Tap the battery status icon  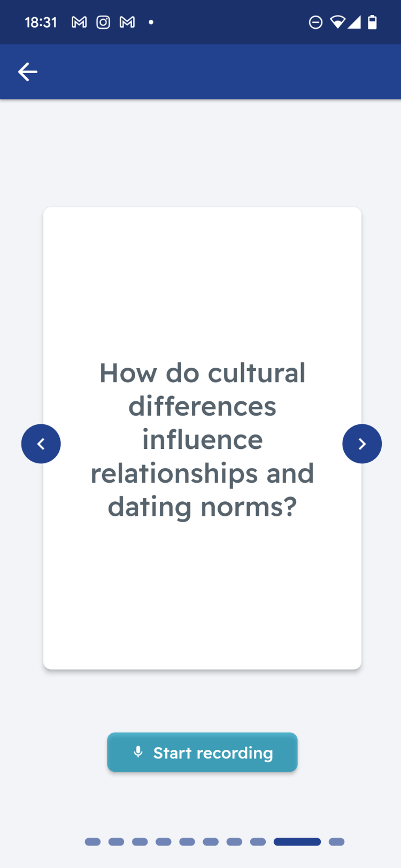click(373, 22)
